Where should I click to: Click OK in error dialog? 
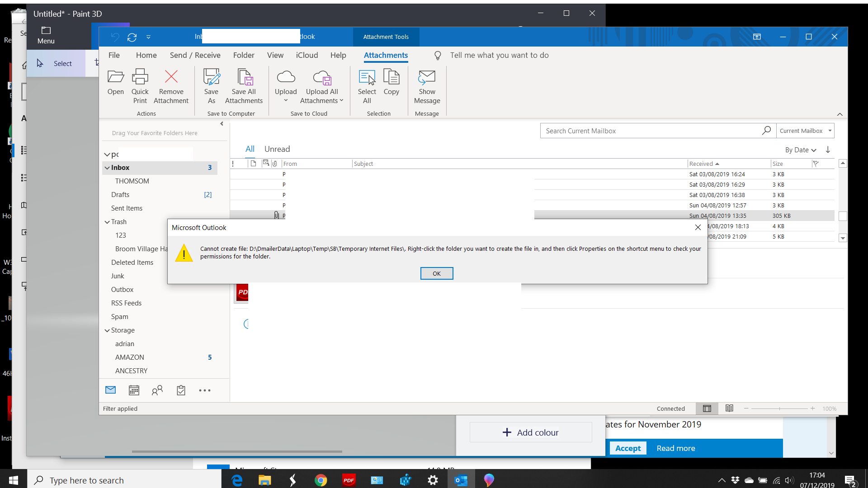436,273
